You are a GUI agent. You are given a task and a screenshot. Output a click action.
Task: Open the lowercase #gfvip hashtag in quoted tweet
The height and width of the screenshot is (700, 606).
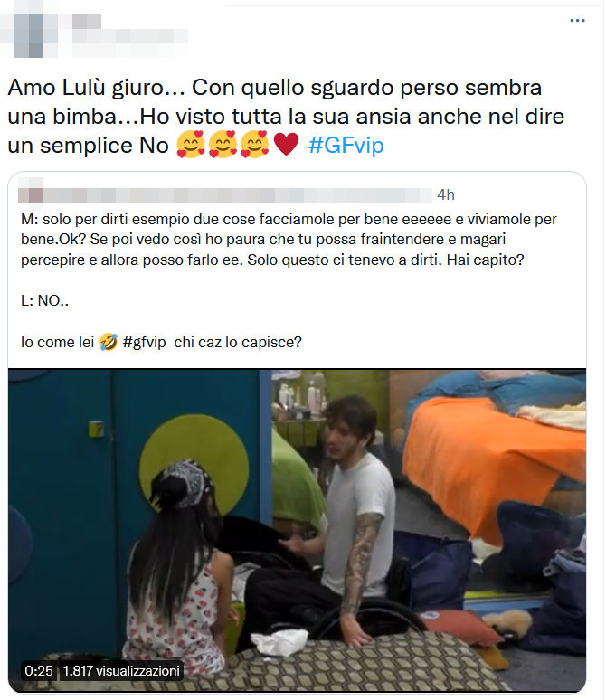(144, 343)
